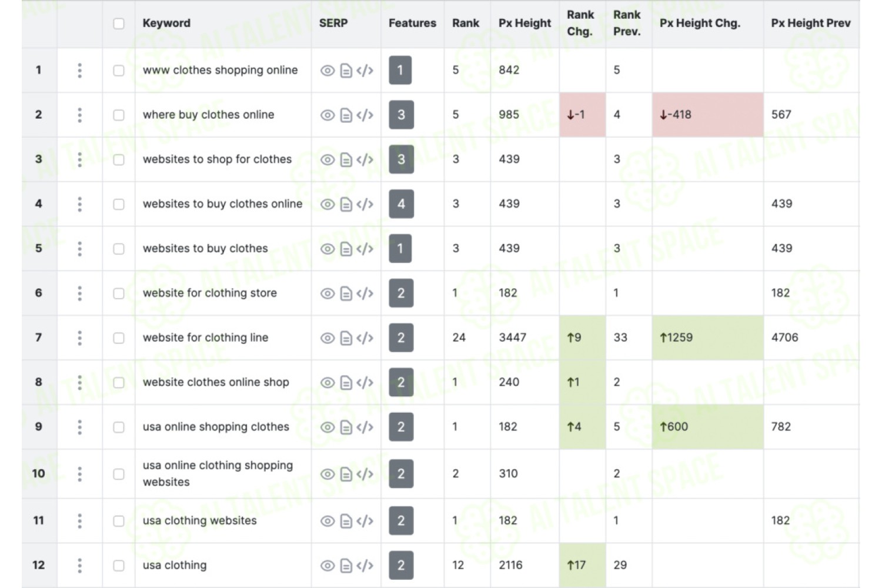Check the box for 'websites to shop for clothes'
Screen dimensions: 882x588
[x=119, y=160]
